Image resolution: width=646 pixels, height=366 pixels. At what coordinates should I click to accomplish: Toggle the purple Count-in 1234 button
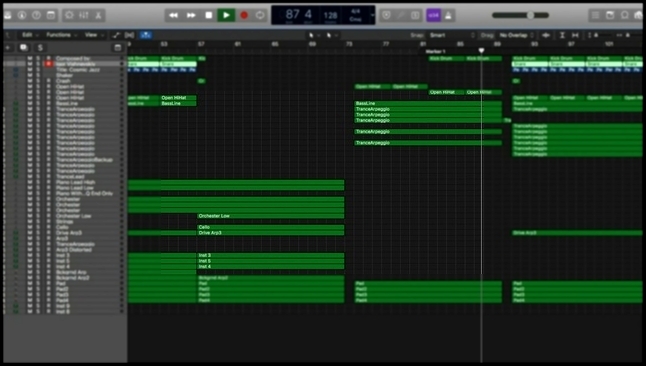click(x=433, y=15)
